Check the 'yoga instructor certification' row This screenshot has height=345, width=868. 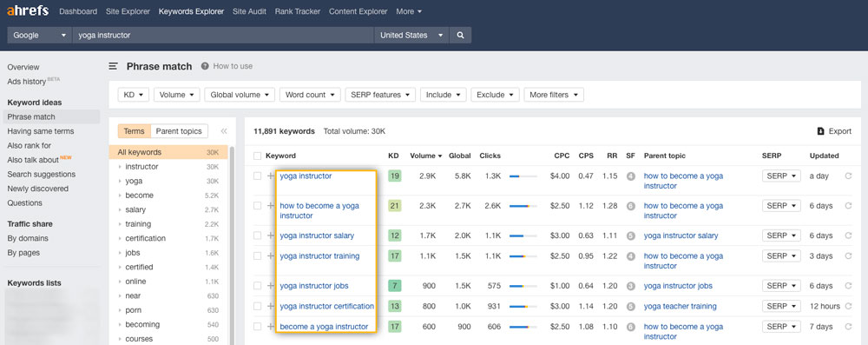pos(257,306)
